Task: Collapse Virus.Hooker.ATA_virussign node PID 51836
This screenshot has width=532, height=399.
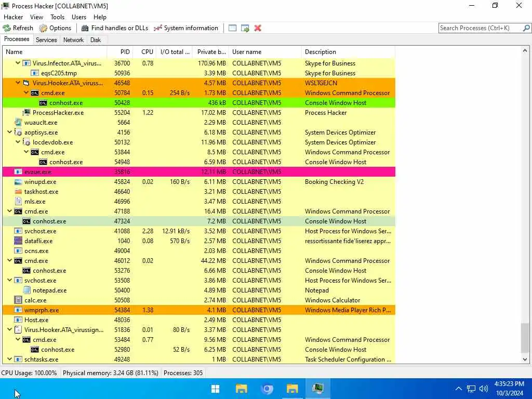Action: click(9, 329)
